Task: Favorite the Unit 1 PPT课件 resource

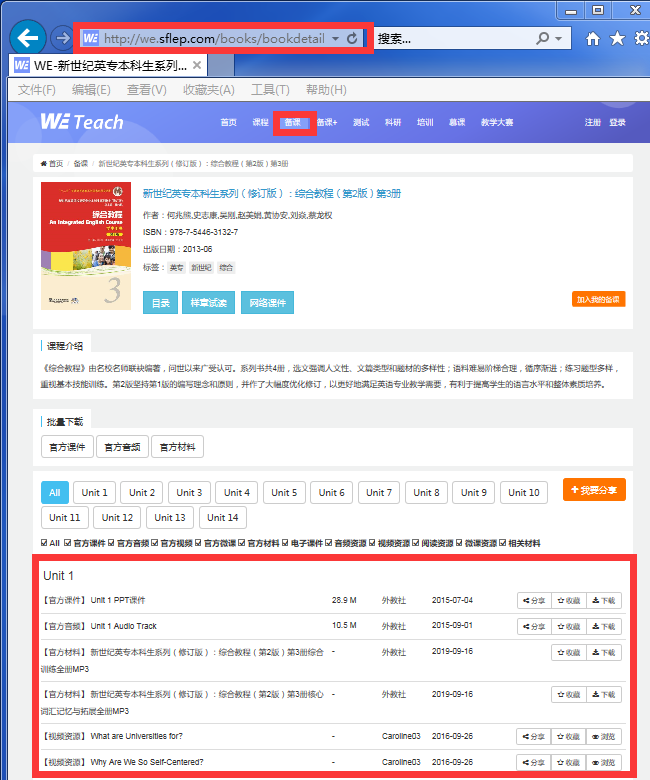Action: [x=569, y=600]
